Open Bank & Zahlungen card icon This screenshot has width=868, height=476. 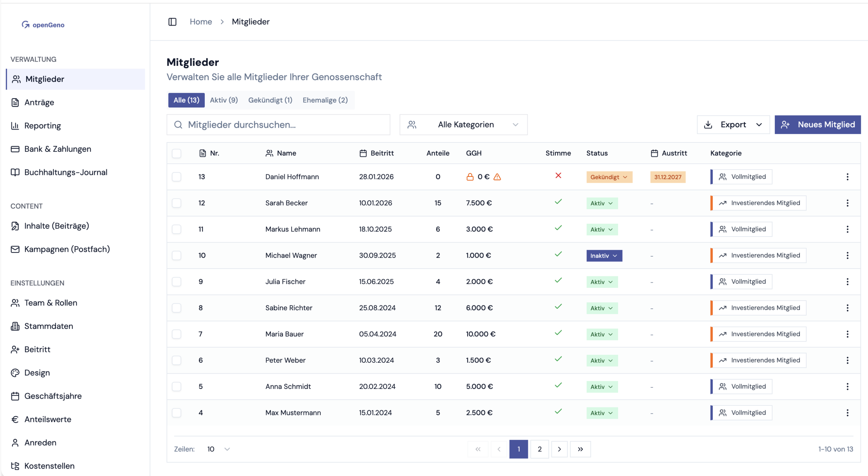coord(15,149)
